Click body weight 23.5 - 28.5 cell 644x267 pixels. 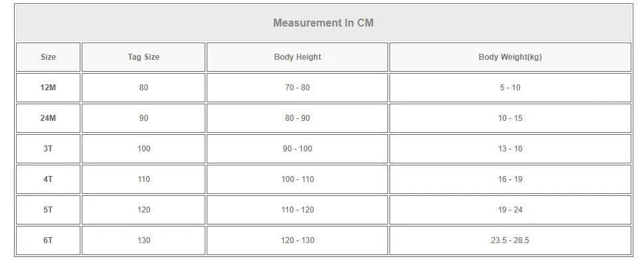[x=510, y=240]
